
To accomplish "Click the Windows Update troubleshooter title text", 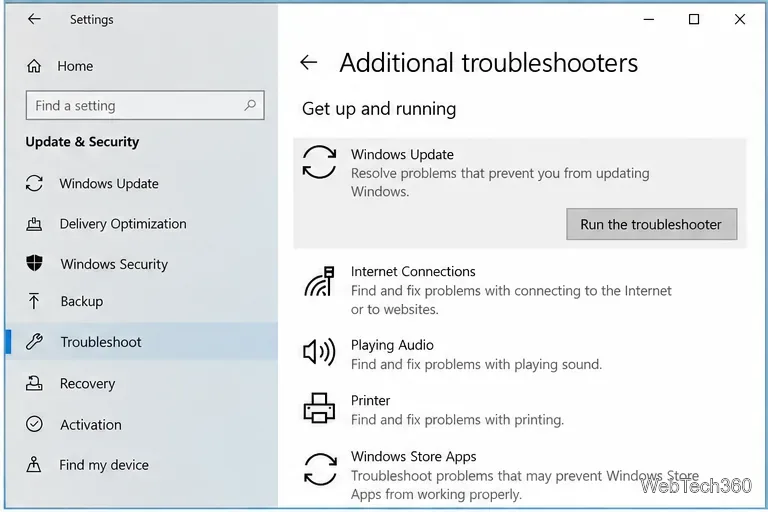I will tap(402, 155).
